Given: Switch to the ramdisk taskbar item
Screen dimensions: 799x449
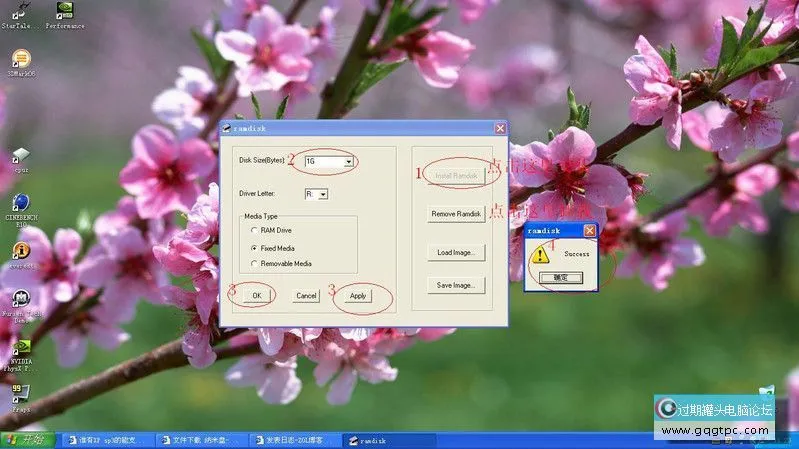Looking at the screenshot, I should tap(380, 440).
